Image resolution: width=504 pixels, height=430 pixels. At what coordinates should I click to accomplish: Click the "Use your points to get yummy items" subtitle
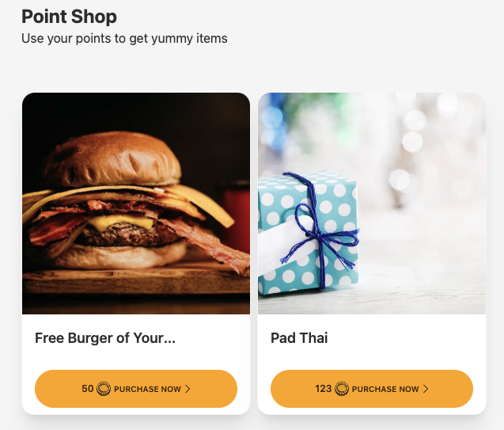tap(124, 39)
